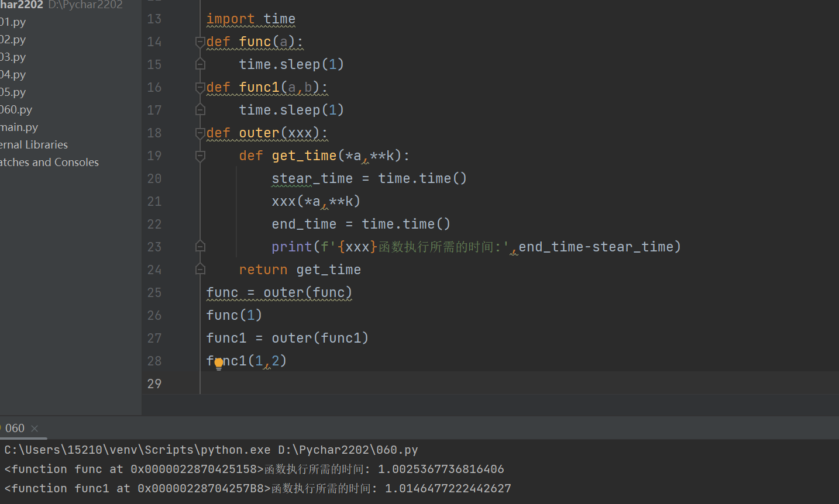The image size is (839, 504).
Task: Switch to the 060 run tab
Action: pyautogui.click(x=15, y=428)
